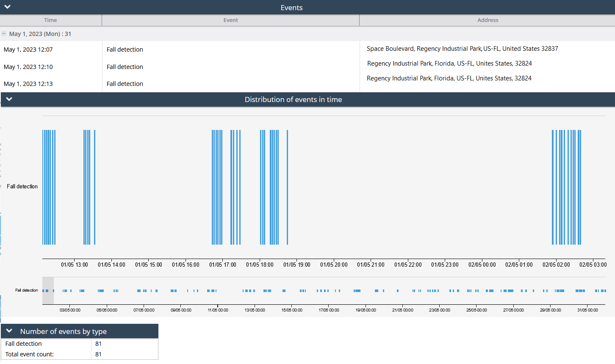Click the 27/05 00:00 overview axis label
The height and width of the screenshot is (364, 615).
513,310
